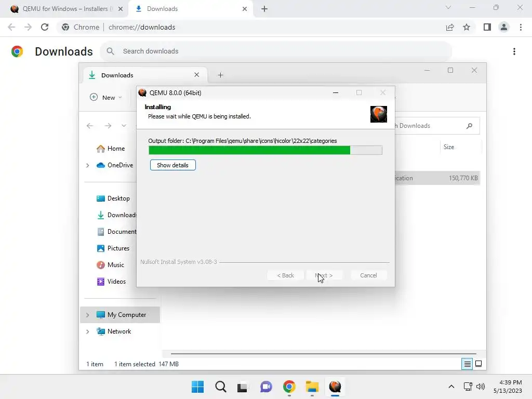Open Home in Explorer sidebar
The width and height of the screenshot is (532, 399).
pos(111,149)
